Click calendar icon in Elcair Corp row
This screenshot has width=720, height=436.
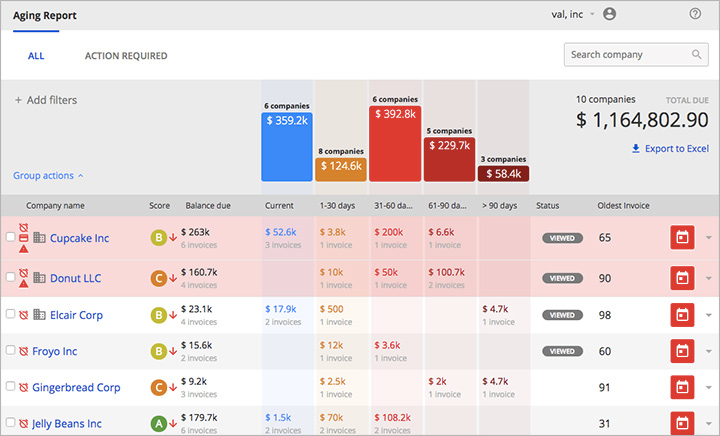coord(681,315)
